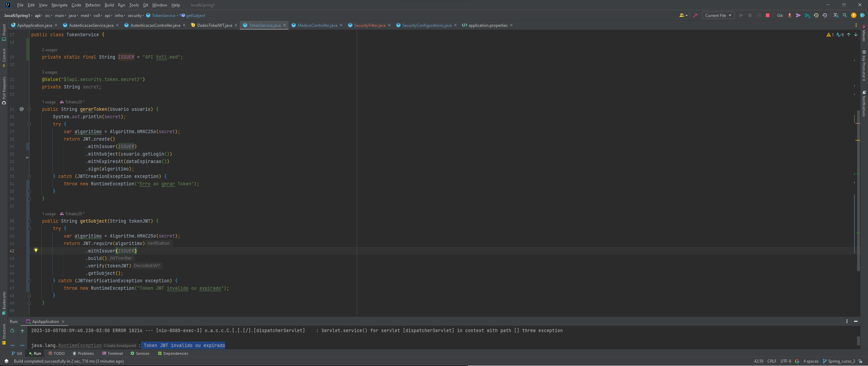Expand the gerarToken method block

pos(29,109)
